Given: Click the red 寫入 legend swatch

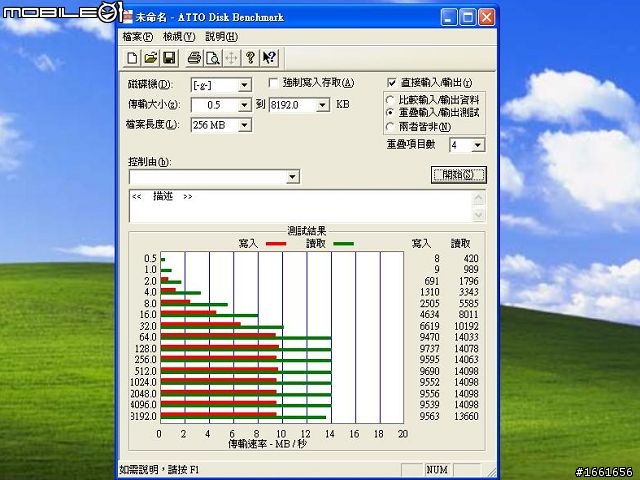Looking at the screenshot, I should point(276,244).
